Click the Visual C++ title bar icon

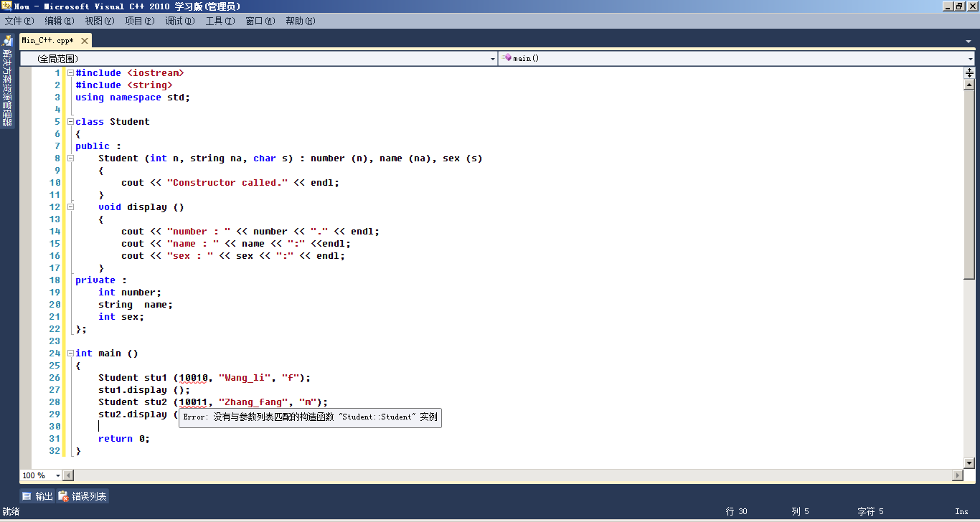coord(6,6)
